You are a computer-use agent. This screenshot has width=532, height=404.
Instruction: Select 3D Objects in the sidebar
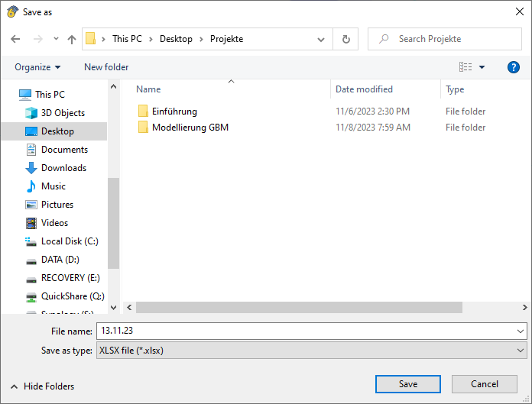click(x=63, y=113)
